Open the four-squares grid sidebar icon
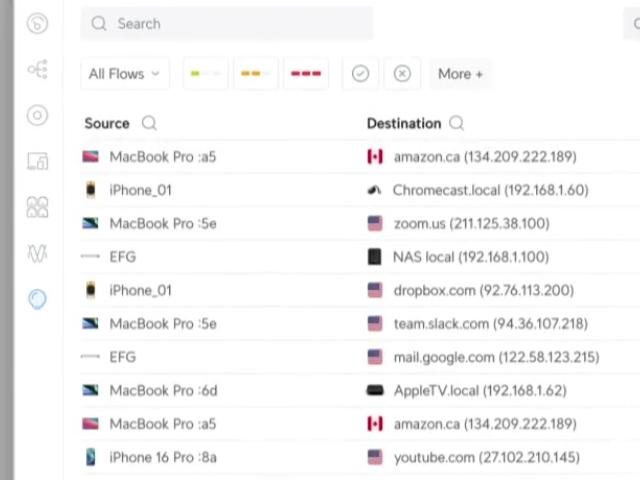 pos(37,207)
